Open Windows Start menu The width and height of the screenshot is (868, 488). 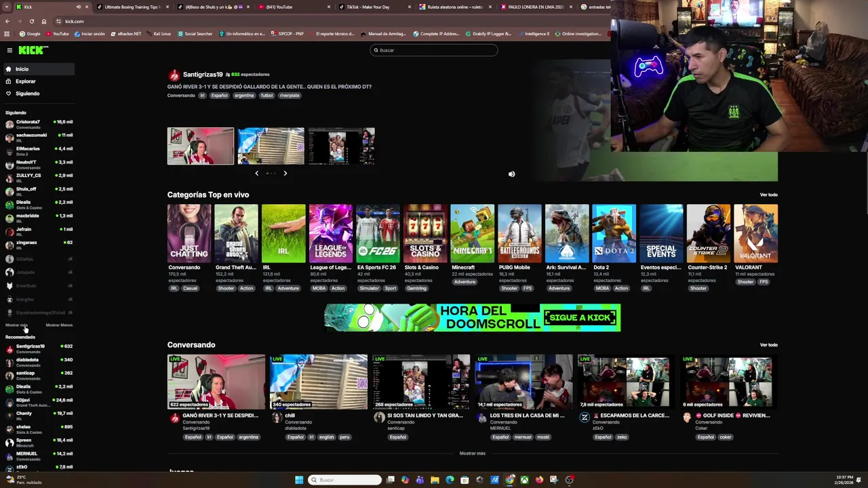click(299, 480)
